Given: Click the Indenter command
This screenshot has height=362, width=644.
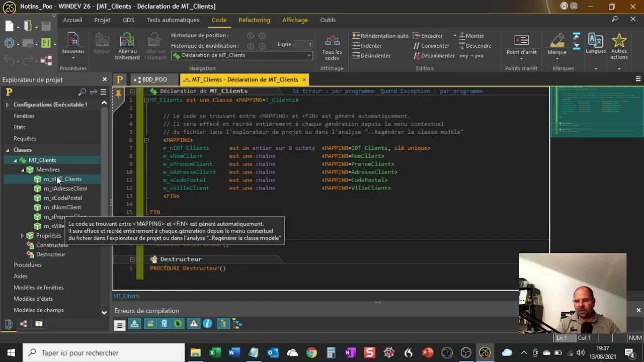Looking at the screenshot, I should click(x=367, y=46).
